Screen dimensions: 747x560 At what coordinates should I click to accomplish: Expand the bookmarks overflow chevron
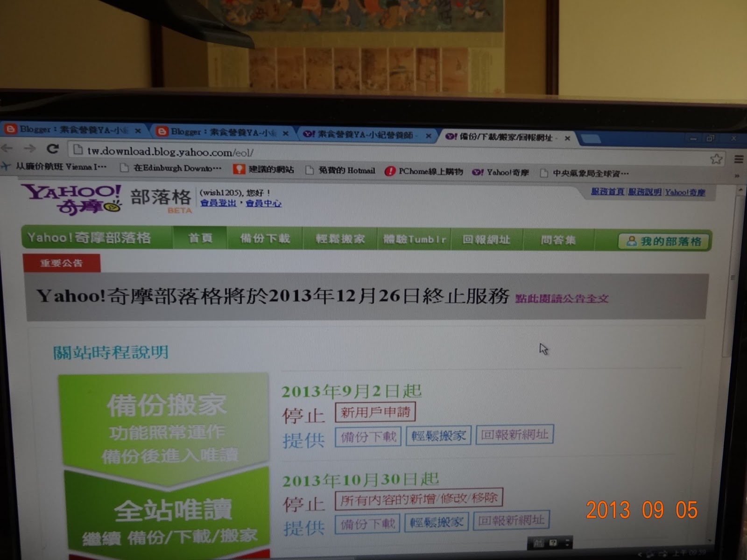(x=737, y=176)
